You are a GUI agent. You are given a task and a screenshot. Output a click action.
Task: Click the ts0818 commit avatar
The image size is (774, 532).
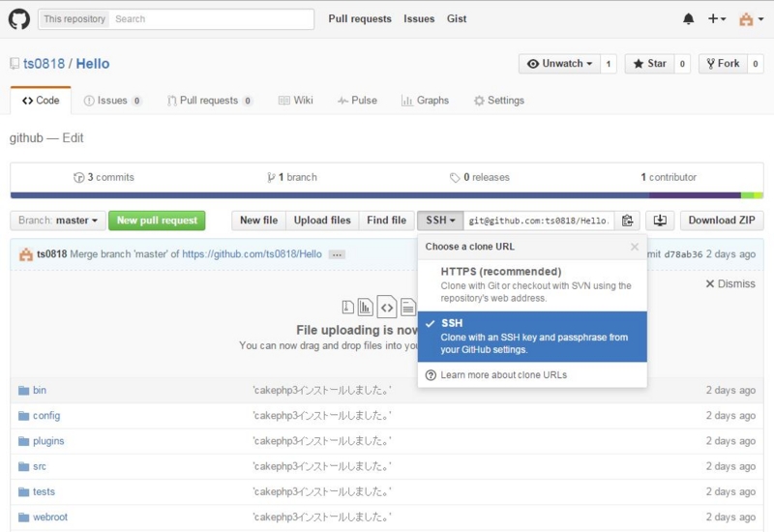pos(26,254)
